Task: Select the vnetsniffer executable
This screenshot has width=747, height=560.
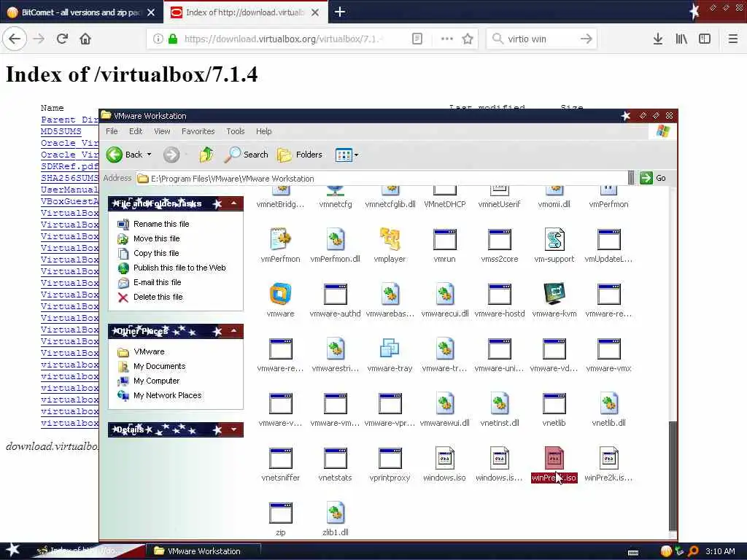Action: [280, 458]
